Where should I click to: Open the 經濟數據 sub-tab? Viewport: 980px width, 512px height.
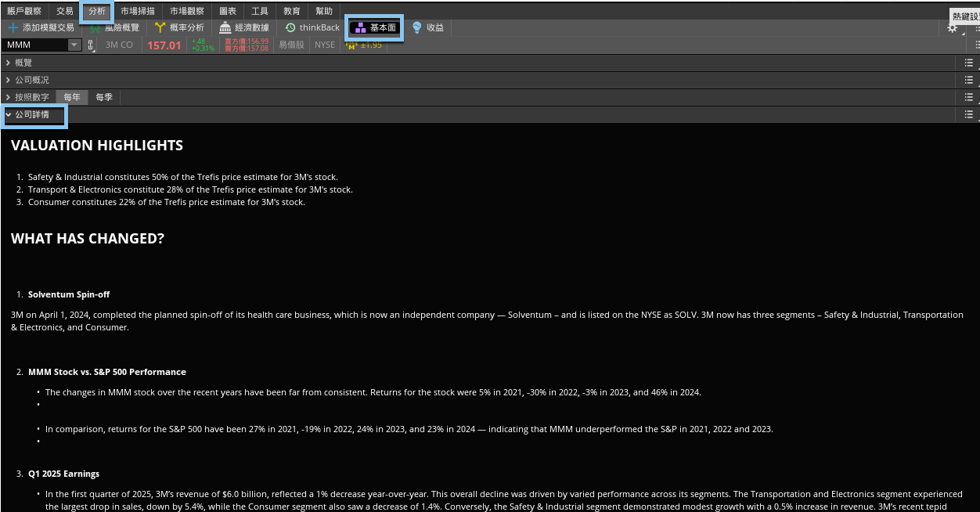coord(244,27)
